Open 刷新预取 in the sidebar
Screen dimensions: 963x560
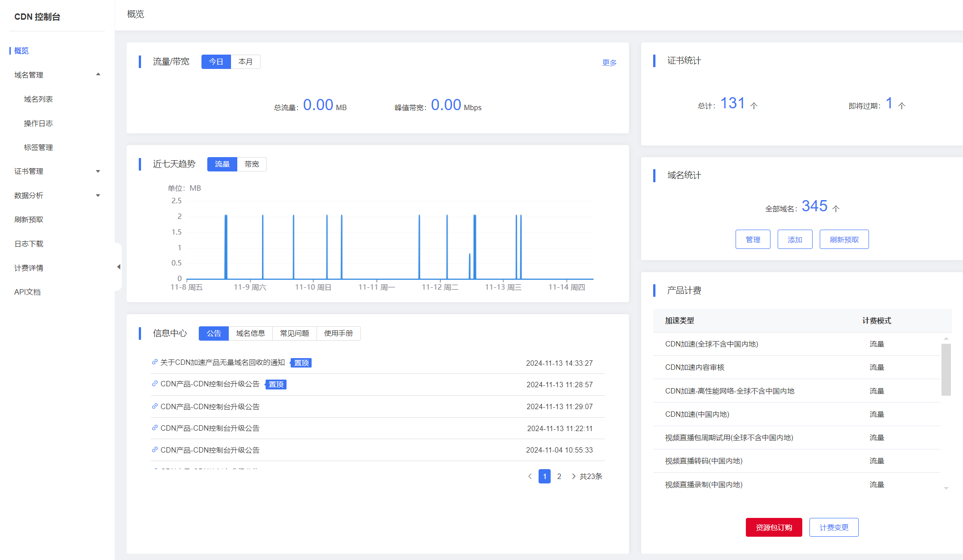pos(29,219)
